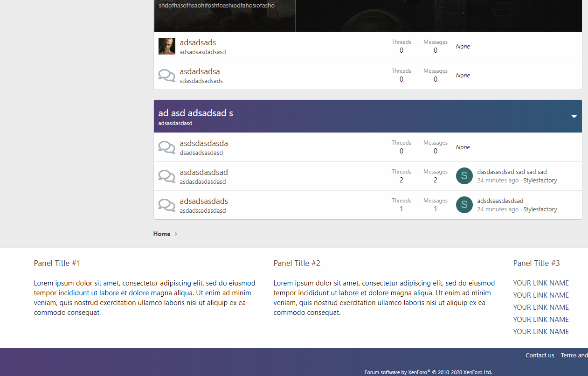Click chat bubble icon beside asdadsadsa forum
The width and height of the screenshot is (588, 376).
[166, 75]
